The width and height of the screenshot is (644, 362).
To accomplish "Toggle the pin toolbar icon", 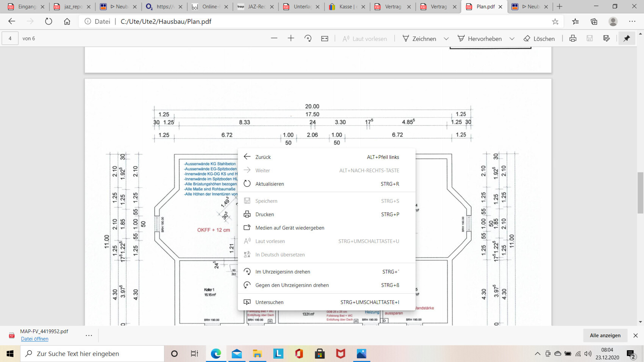I will pos(627,38).
